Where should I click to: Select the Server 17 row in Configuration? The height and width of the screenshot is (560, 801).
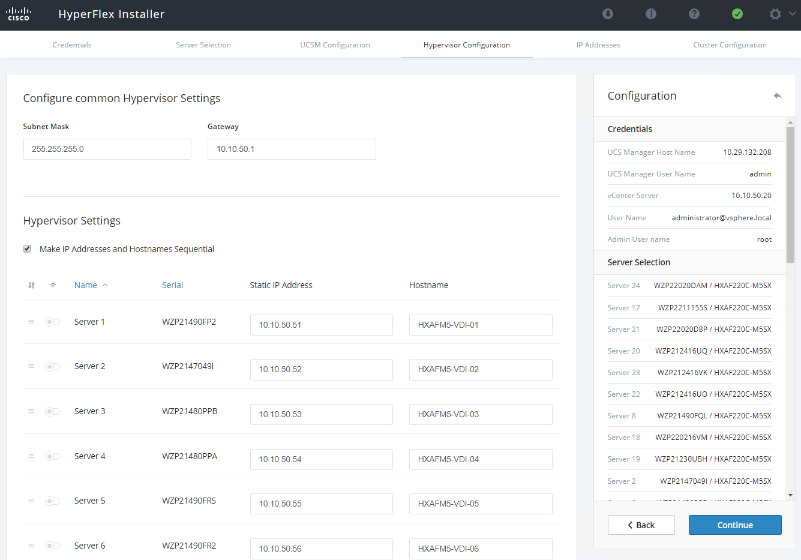689,308
